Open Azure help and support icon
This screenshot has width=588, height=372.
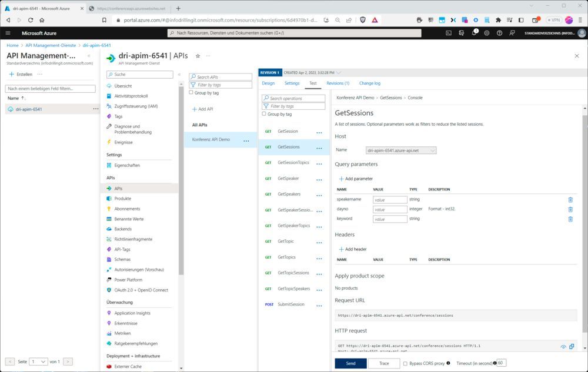tap(499, 34)
